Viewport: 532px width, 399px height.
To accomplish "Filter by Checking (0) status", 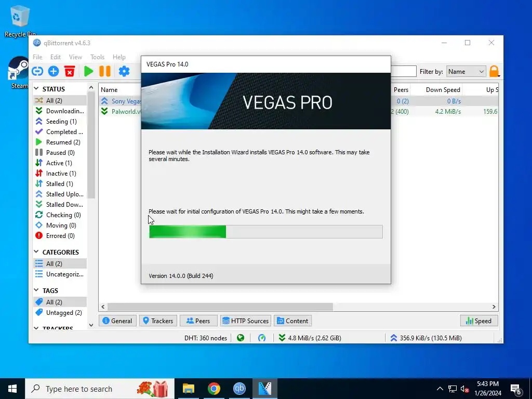I will [x=60, y=215].
